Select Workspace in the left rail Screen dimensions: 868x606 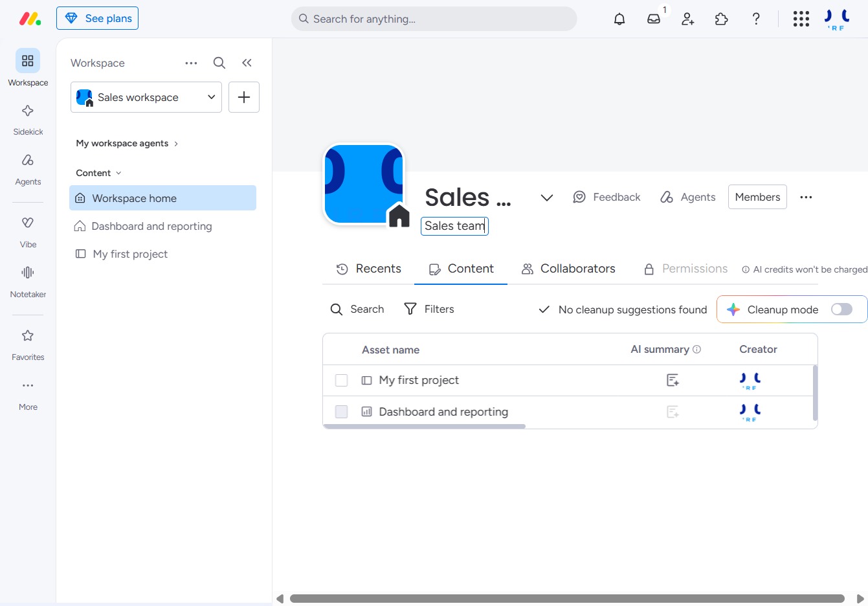[28, 68]
